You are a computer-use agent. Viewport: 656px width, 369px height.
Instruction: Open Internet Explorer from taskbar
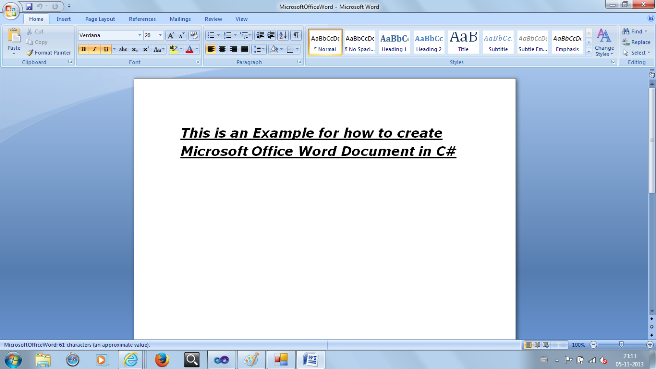[x=131, y=359]
